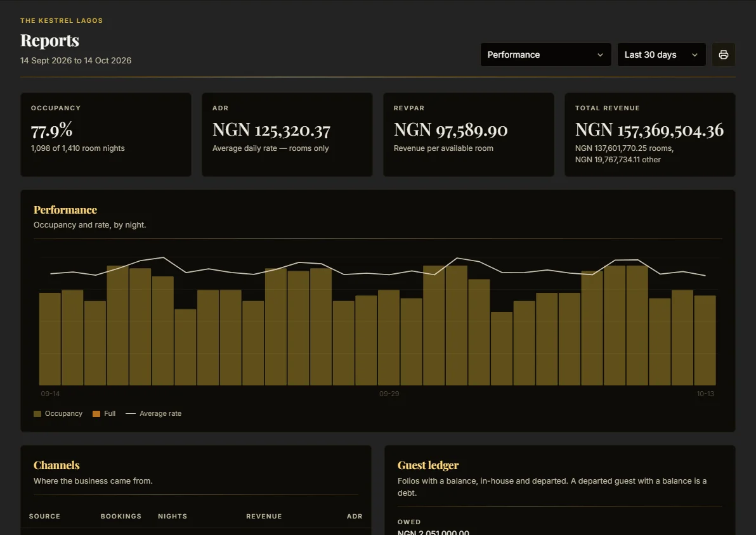Click the 10-13 chart axis label

[705, 394]
